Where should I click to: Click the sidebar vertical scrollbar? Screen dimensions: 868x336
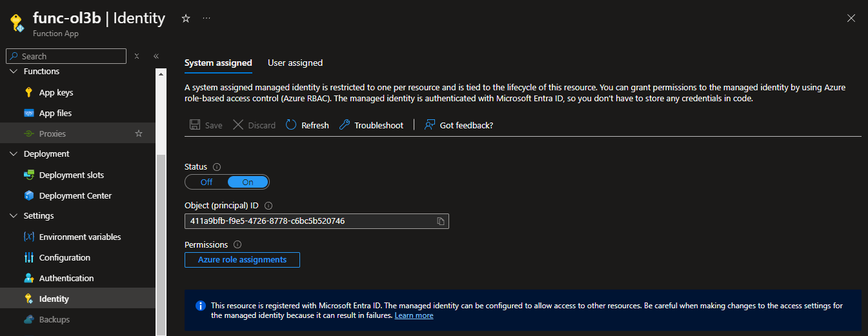tap(161, 245)
